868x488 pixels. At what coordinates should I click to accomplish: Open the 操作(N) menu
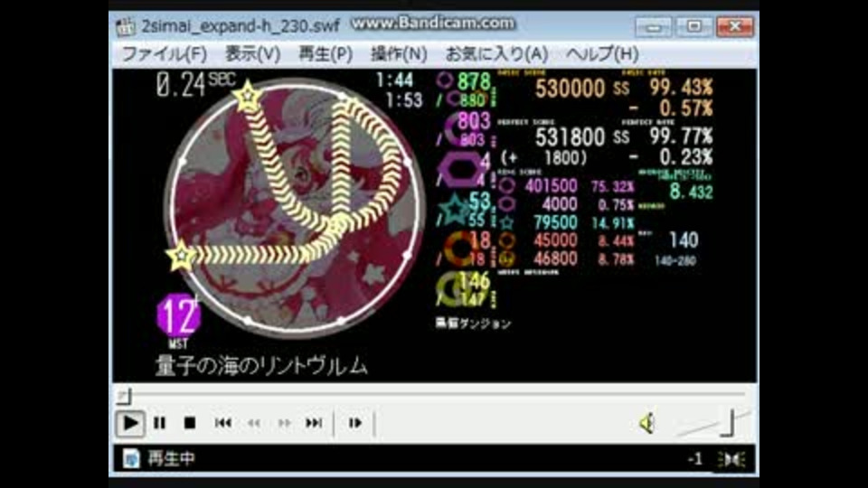399,54
